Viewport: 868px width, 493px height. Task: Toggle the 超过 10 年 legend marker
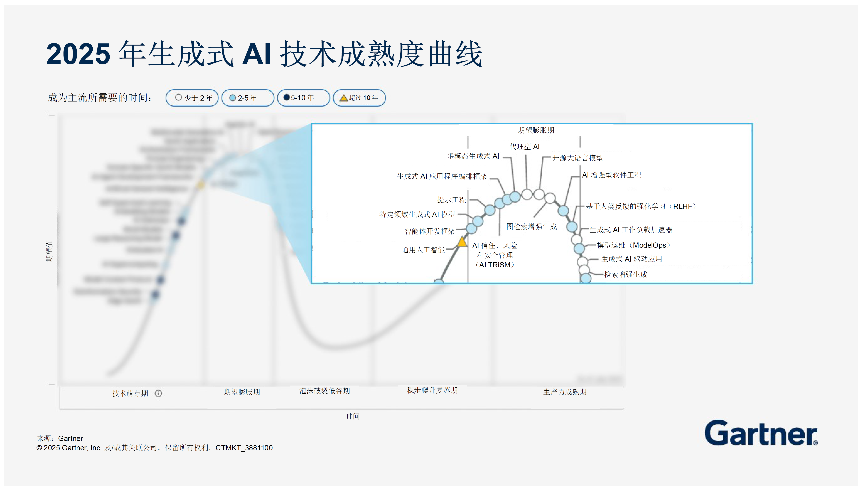pyautogui.click(x=359, y=98)
